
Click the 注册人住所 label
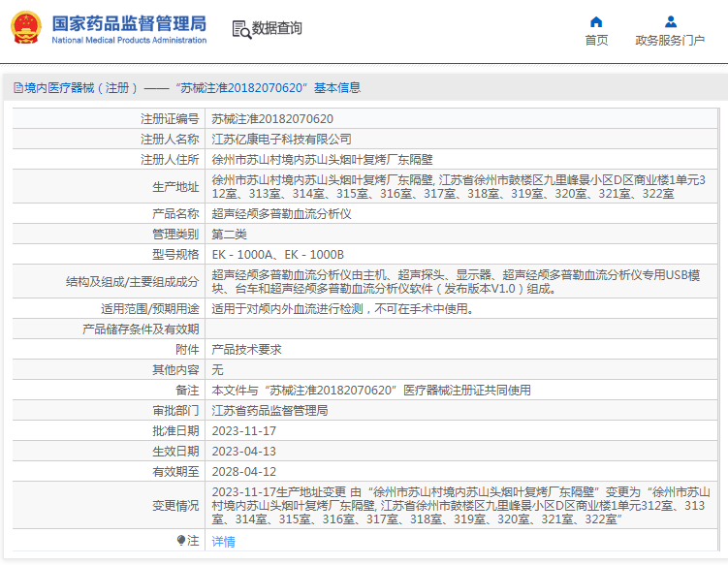coord(170,160)
